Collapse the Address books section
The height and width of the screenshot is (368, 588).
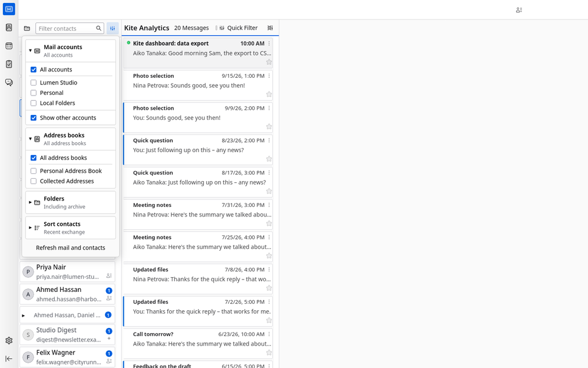coord(71,139)
